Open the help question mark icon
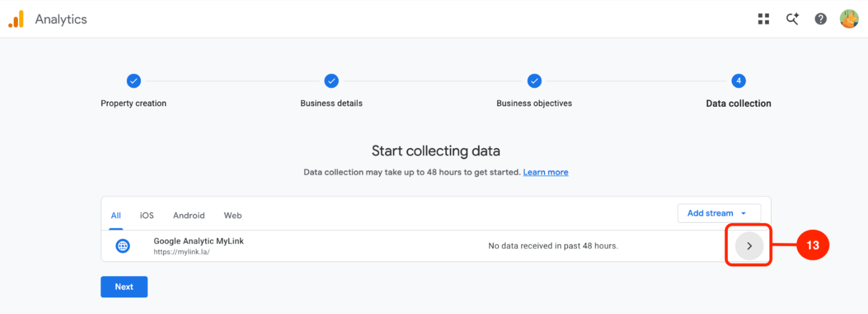This screenshot has width=868, height=314. (820, 19)
